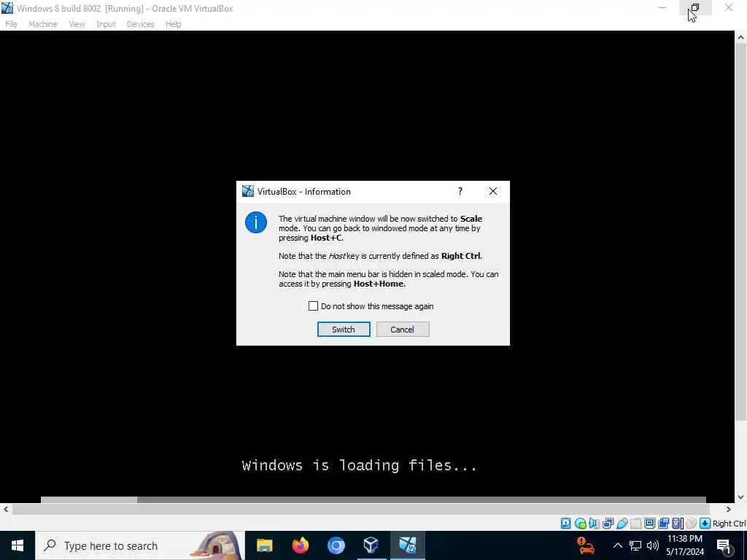Click the audio status icon
Screen dimensions: 747x560
tap(594, 524)
